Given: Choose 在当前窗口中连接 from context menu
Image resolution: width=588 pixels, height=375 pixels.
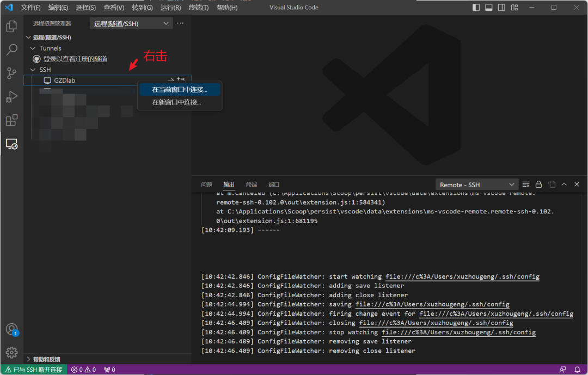Looking at the screenshot, I should coord(180,90).
